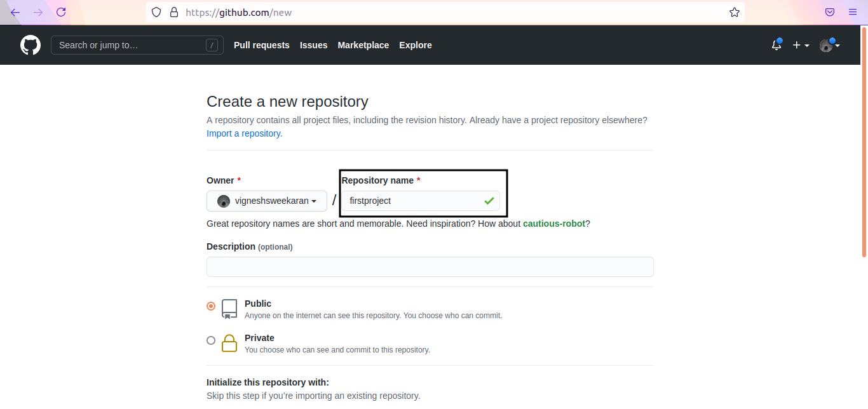Select the Private radio button
This screenshot has width=868, height=409.
point(211,340)
